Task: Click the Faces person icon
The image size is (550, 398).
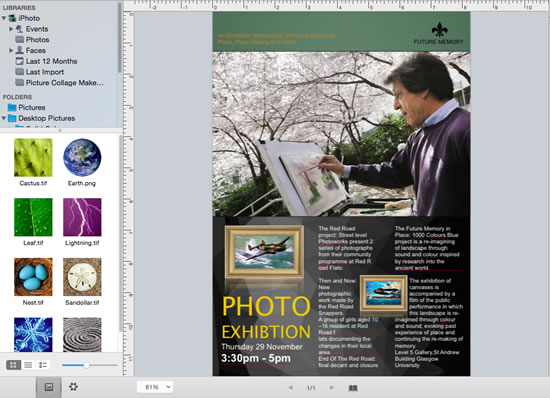Action: point(20,50)
